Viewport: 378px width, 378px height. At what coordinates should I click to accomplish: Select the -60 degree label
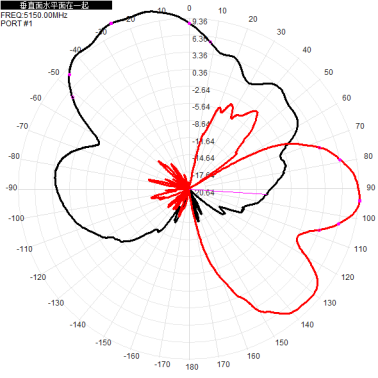pos(36,98)
